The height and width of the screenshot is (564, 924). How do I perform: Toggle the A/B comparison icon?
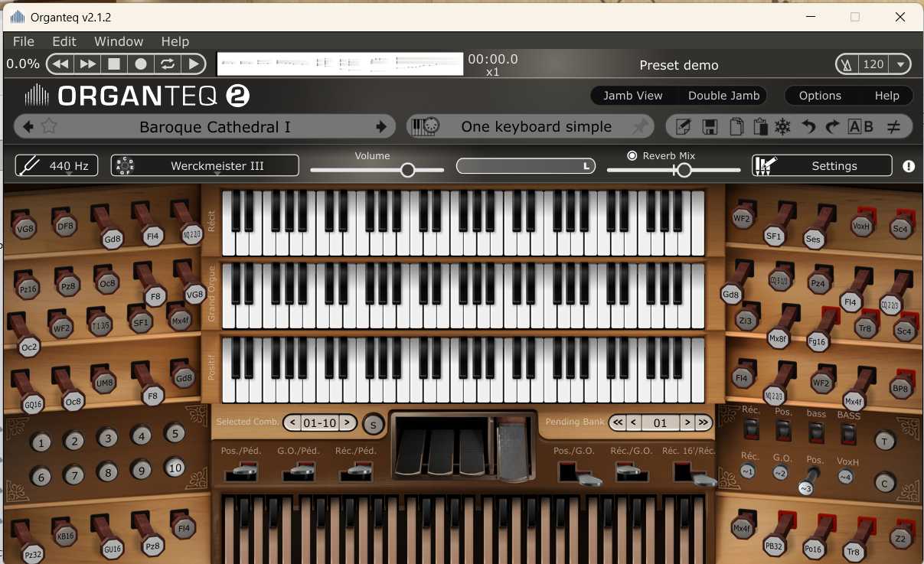click(860, 127)
